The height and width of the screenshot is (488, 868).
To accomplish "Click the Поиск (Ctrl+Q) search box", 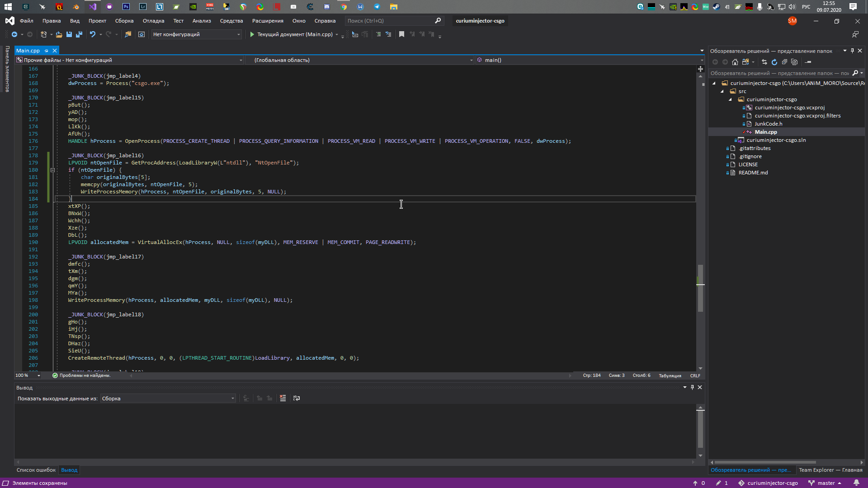I will pos(389,20).
